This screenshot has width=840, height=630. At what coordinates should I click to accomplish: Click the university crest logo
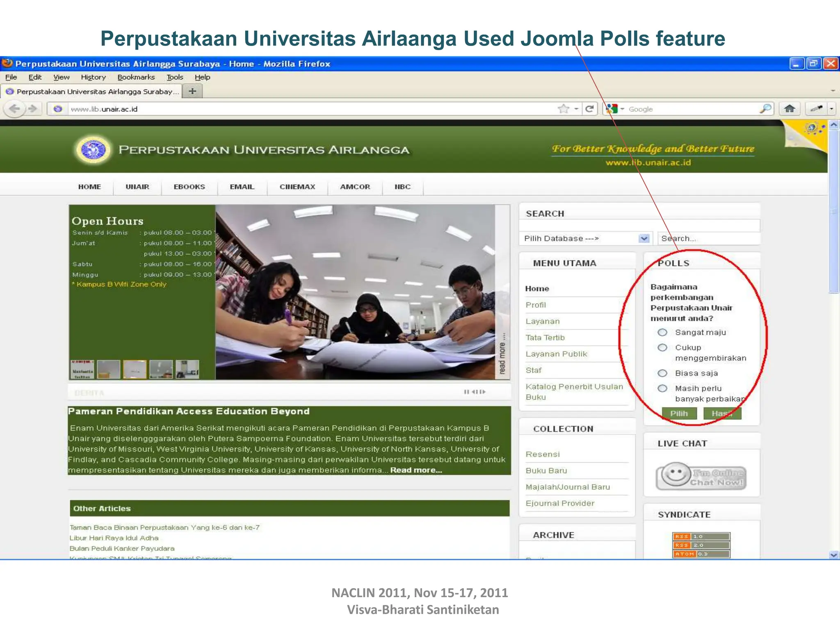point(94,150)
